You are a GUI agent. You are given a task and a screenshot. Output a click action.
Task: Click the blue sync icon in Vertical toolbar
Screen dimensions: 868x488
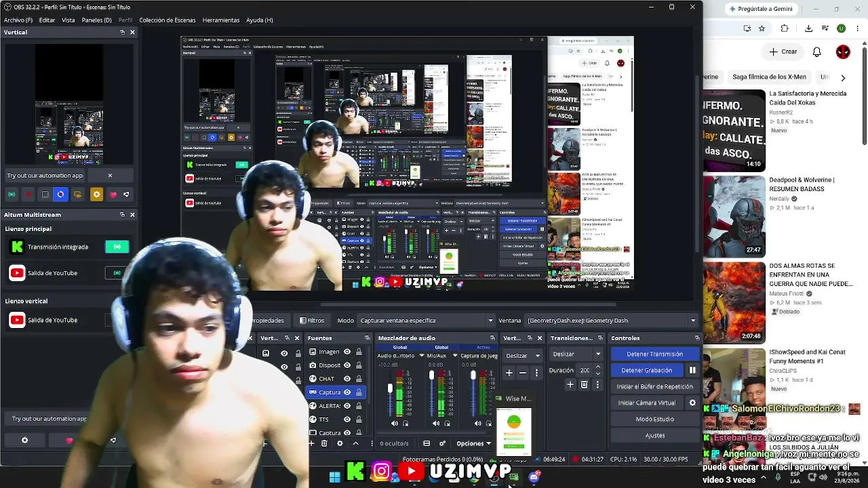[61, 195]
